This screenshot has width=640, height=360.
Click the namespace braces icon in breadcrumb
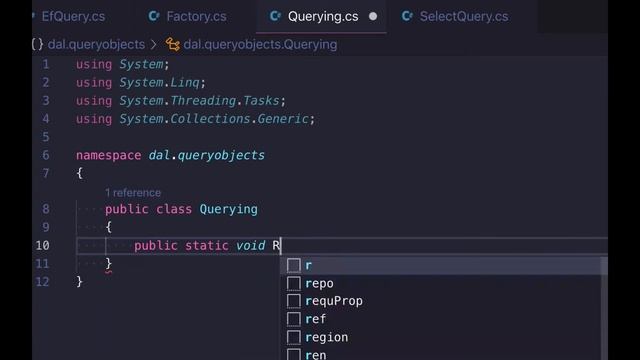(38, 44)
